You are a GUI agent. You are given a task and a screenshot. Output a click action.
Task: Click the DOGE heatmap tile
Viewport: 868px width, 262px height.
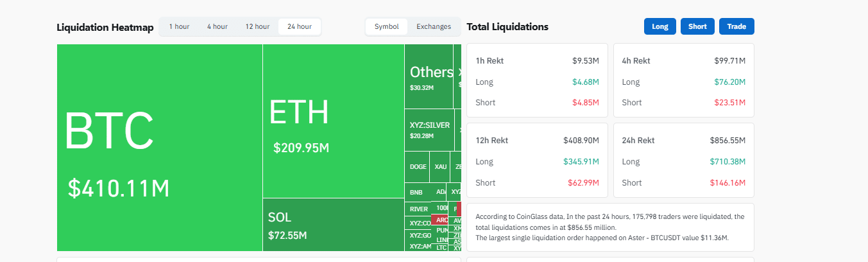[417, 167]
